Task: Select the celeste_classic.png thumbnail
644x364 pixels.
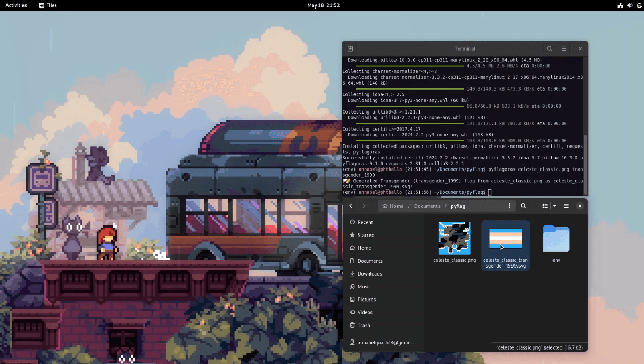Action: pyautogui.click(x=454, y=238)
